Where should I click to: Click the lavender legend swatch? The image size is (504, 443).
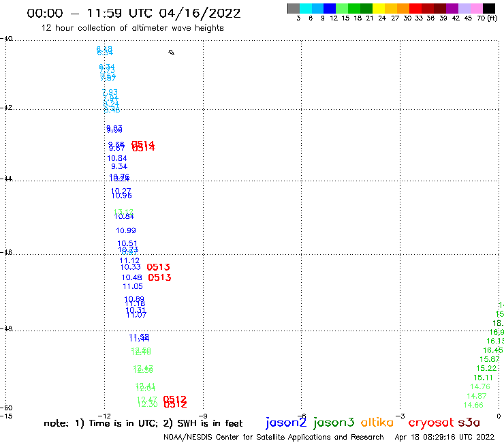coord(464,8)
